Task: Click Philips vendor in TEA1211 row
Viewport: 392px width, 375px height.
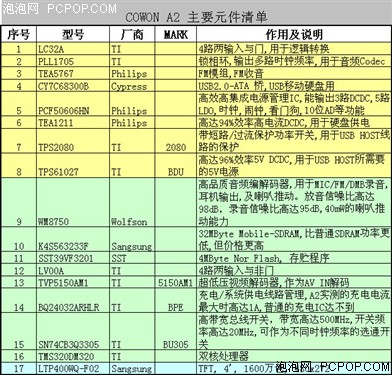Action: (132, 123)
